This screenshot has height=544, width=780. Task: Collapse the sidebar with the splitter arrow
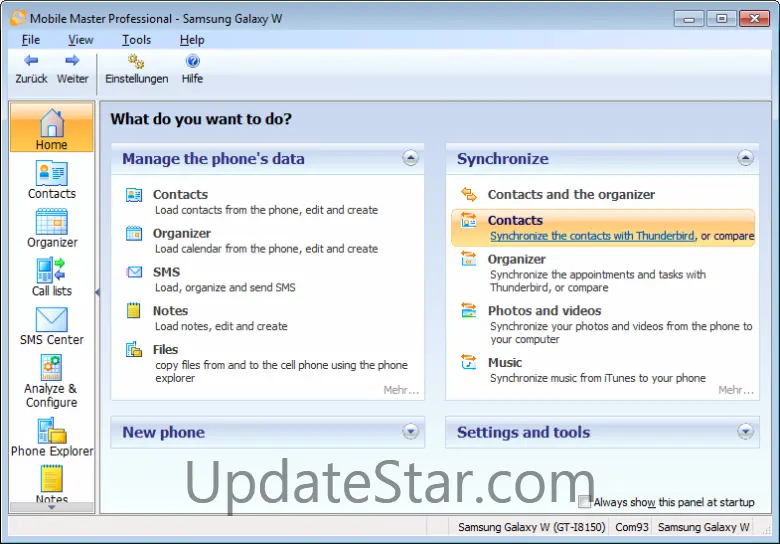click(x=97, y=292)
